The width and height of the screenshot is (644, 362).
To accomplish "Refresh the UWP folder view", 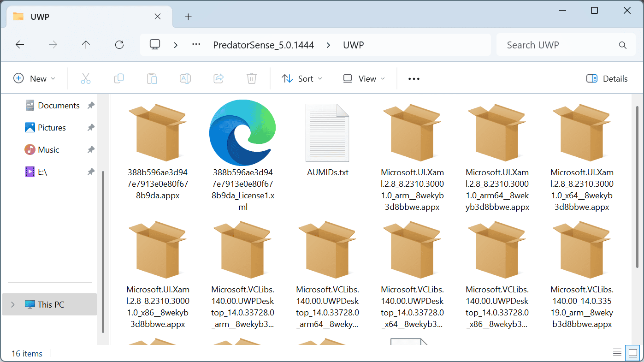I will tap(119, 45).
